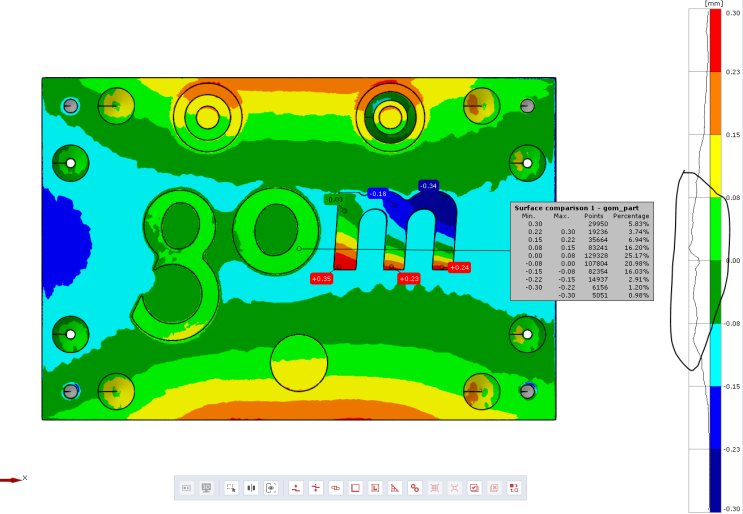Click the red checkmark inspection icon
This screenshot has width=743, height=514.
point(474,487)
